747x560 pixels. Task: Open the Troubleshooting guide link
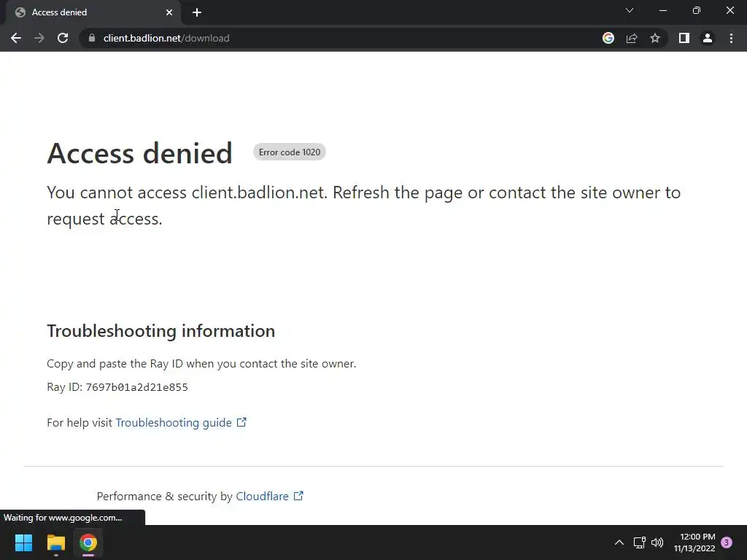pyautogui.click(x=181, y=423)
